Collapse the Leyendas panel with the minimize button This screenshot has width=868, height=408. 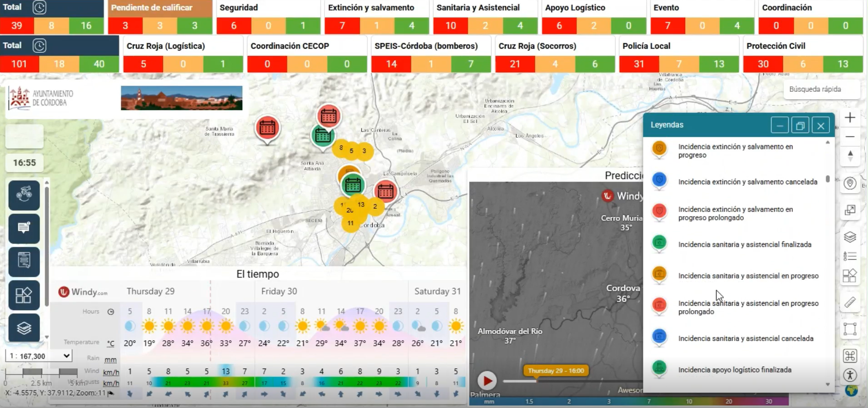pos(779,125)
